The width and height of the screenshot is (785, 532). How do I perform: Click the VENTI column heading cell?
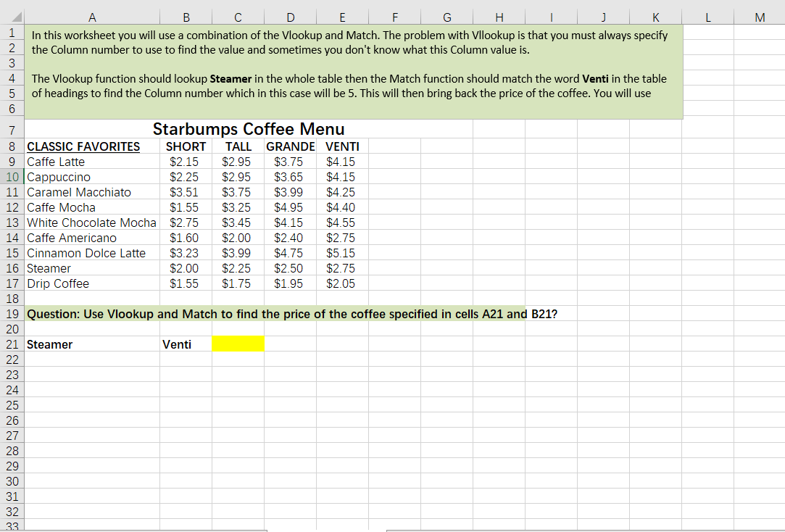coord(342,146)
